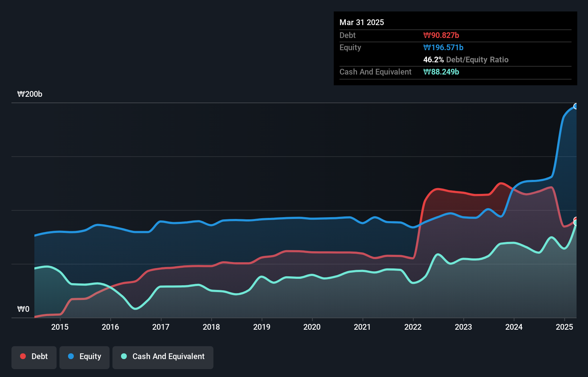Screen dimensions: 588x377
Task: Click the ₩88.249b cash value
Action: coord(441,72)
